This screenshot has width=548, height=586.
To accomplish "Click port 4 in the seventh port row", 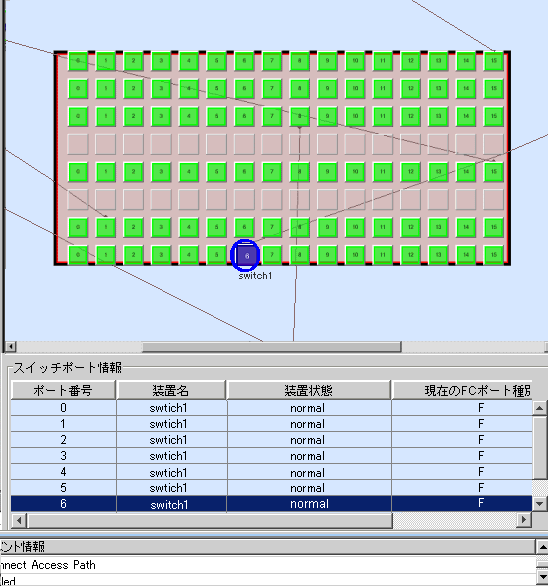I will [189, 227].
